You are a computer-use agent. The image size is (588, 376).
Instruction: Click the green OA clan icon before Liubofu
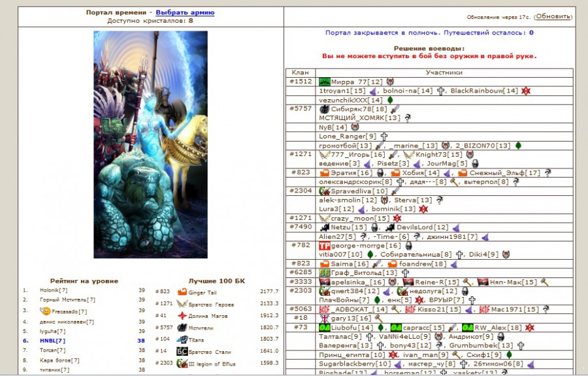(x=324, y=328)
